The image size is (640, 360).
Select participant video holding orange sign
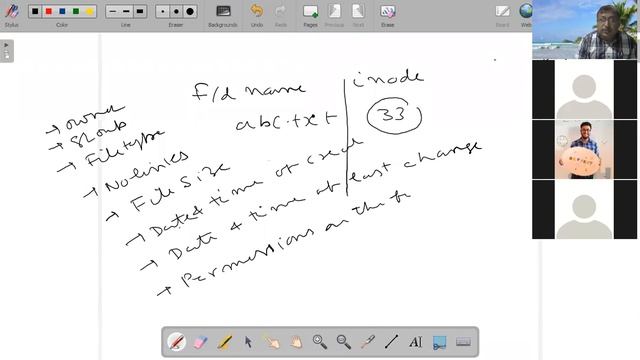(x=584, y=149)
